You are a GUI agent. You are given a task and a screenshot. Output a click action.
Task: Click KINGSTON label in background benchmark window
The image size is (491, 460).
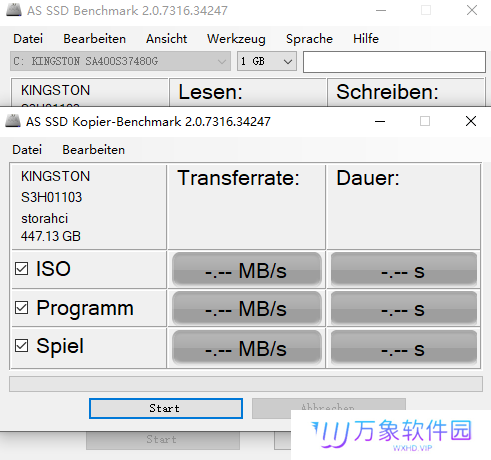pos(55,90)
